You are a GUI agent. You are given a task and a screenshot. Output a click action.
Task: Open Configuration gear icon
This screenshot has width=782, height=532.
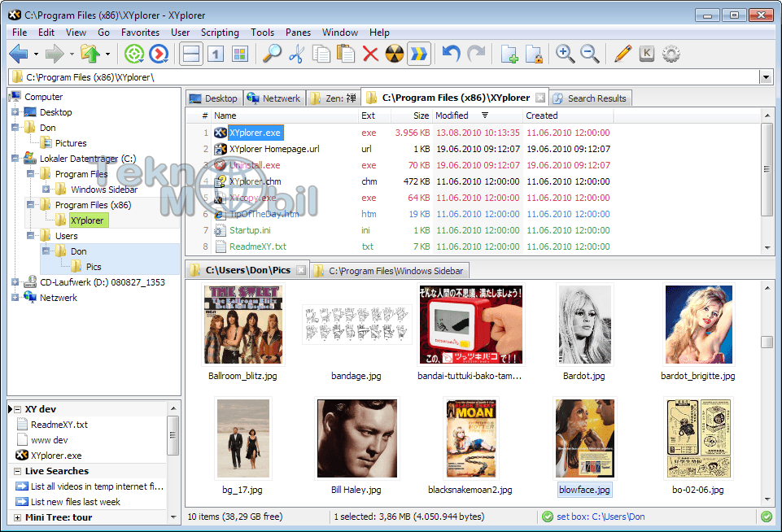click(671, 54)
